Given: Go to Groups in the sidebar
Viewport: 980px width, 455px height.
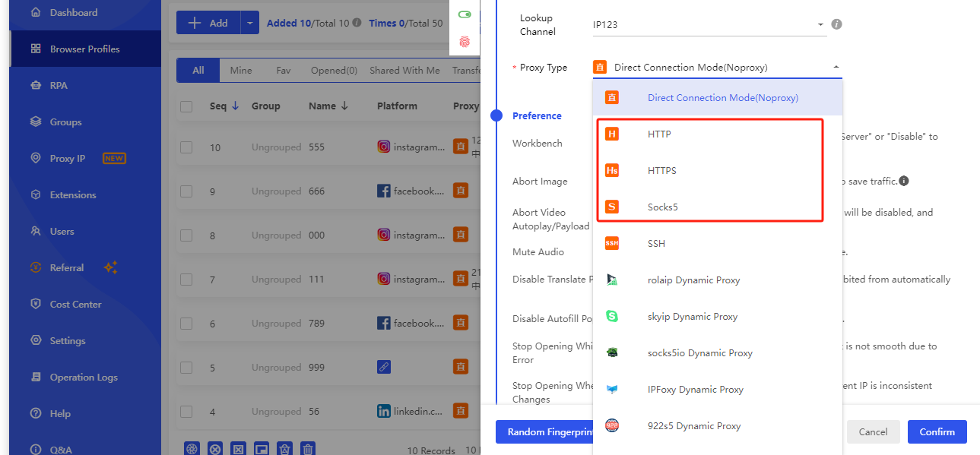Looking at the screenshot, I should [x=65, y=122].
